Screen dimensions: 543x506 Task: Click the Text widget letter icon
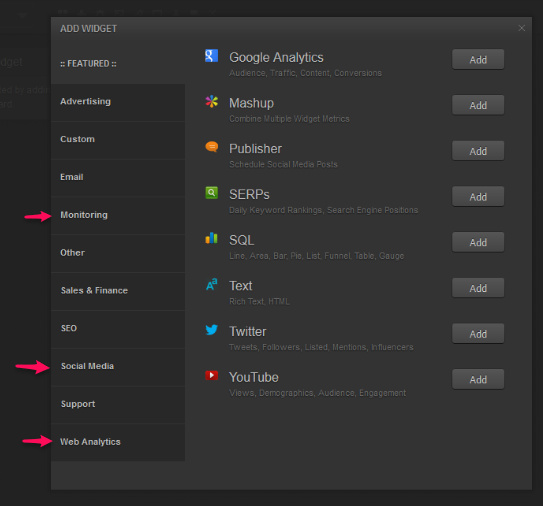tap(212, 284)
